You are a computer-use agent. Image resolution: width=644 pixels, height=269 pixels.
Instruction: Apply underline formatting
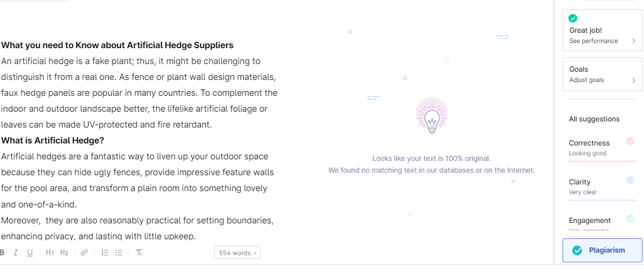[30, 253]
